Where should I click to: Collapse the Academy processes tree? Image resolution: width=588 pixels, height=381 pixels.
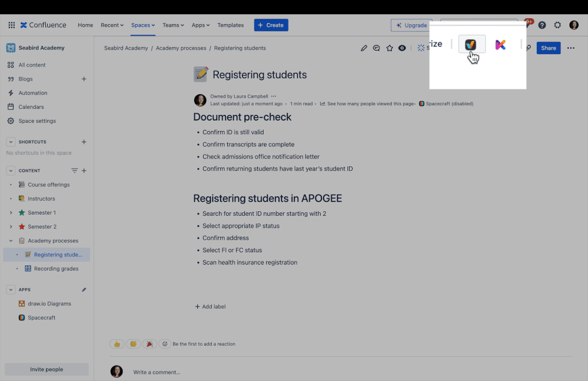(x=10, y=240)
